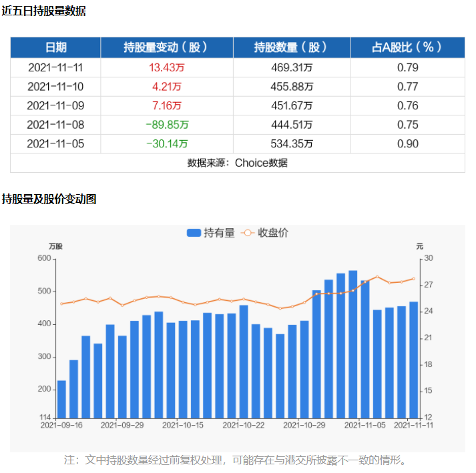This screenshot has width=476, height=473.
Task: Click the 114 left-axis value
Action: pos(45,418)
